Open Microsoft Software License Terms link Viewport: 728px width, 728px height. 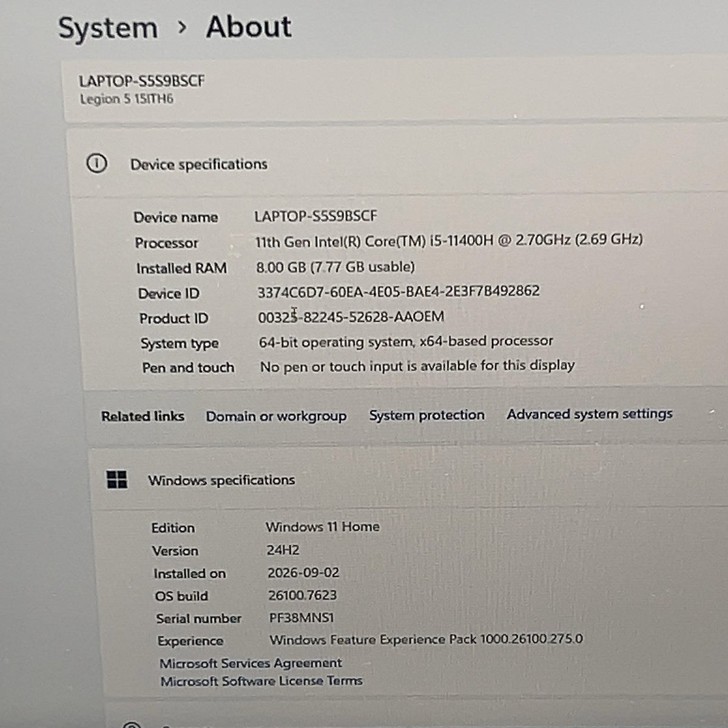261,681
